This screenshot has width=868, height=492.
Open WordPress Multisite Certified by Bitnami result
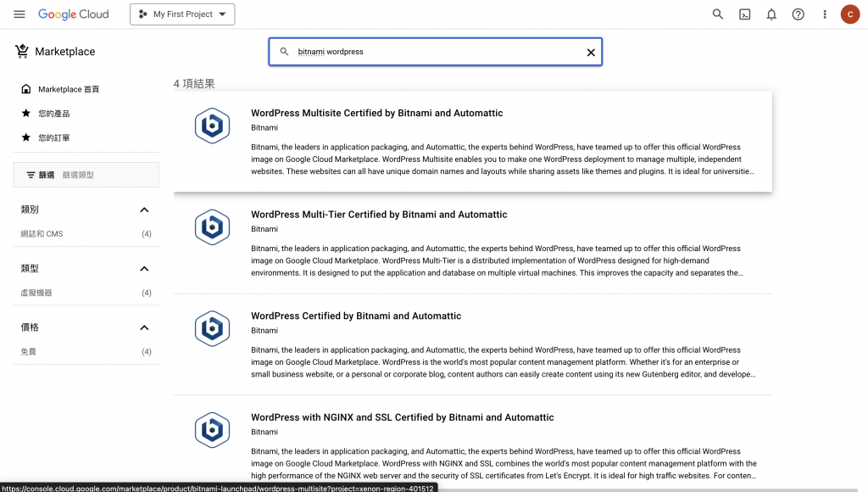coord(377,113)
